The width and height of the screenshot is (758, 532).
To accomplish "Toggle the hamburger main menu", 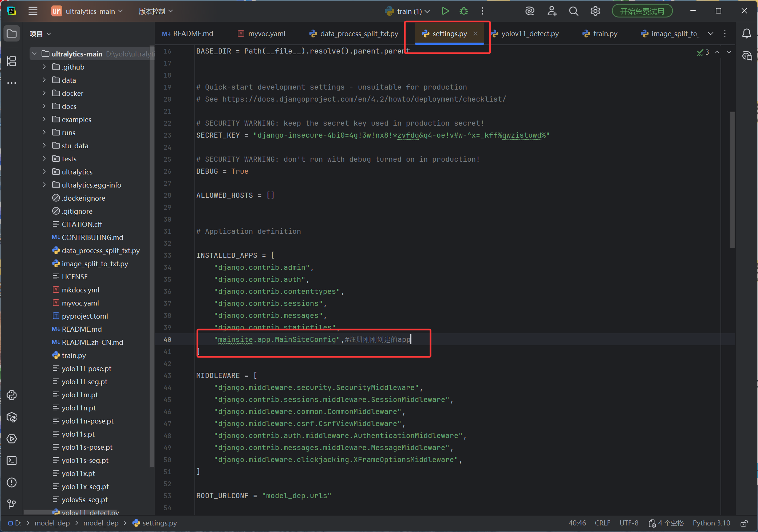I will 33,11.
